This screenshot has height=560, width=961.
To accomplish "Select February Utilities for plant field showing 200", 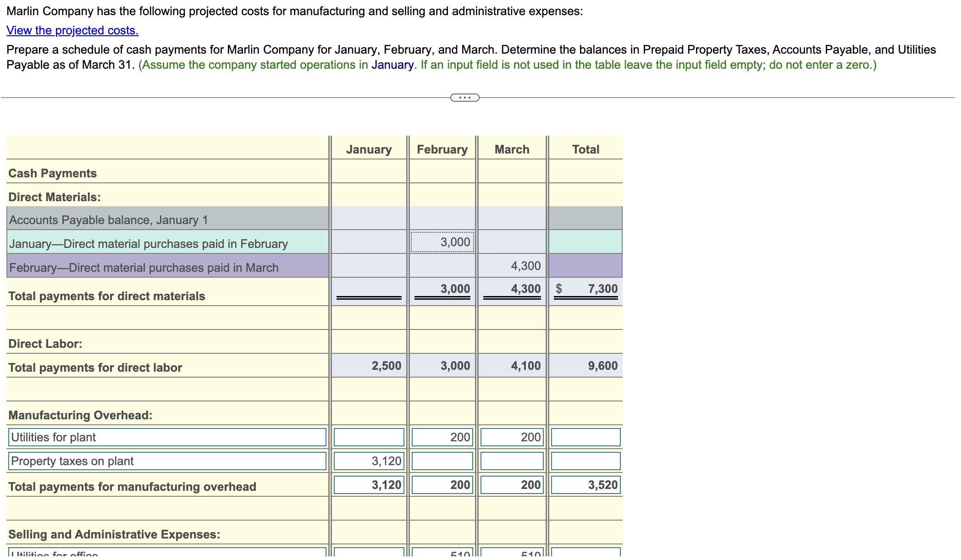I will point(442,437).
